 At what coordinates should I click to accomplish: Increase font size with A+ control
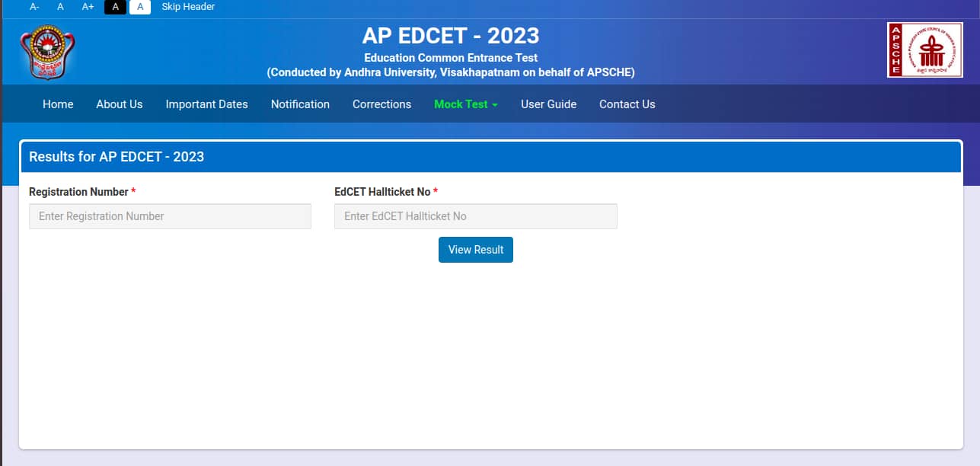(x=88, y=7)
